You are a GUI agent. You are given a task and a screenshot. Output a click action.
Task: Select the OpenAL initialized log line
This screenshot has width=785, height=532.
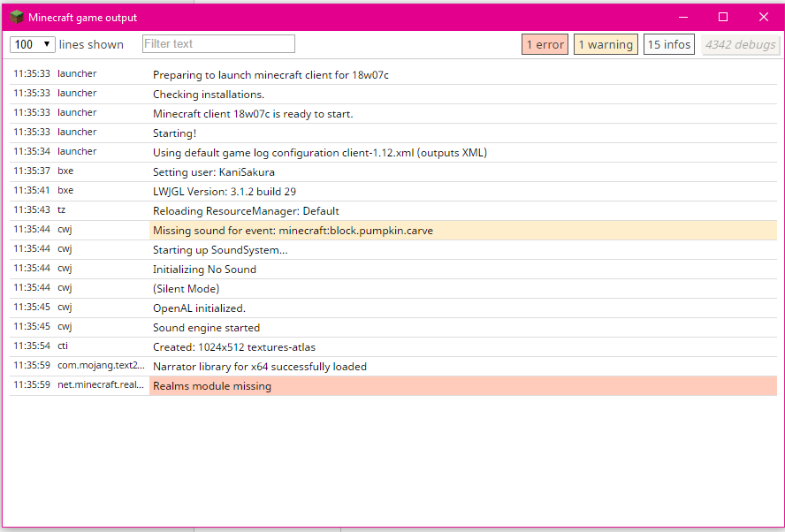pos(199,308)
